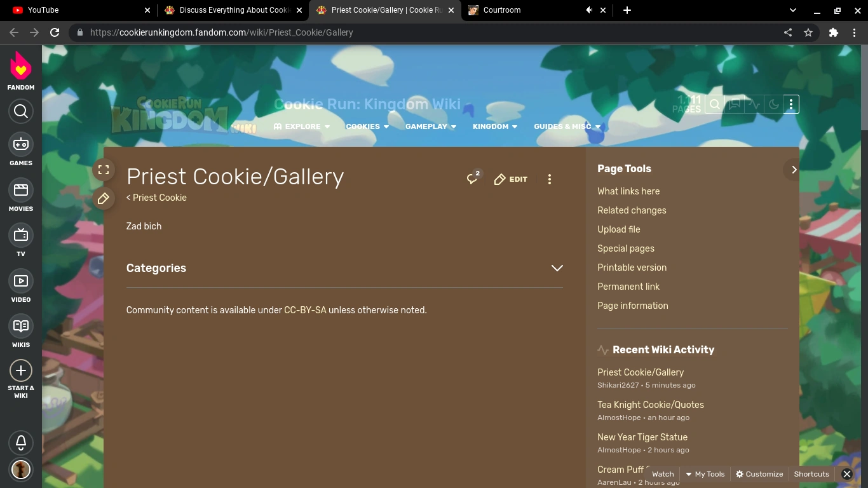Collapse the right rail with the chevron
The width and height of the screenshot is (868, 488).
pos(794,170)
